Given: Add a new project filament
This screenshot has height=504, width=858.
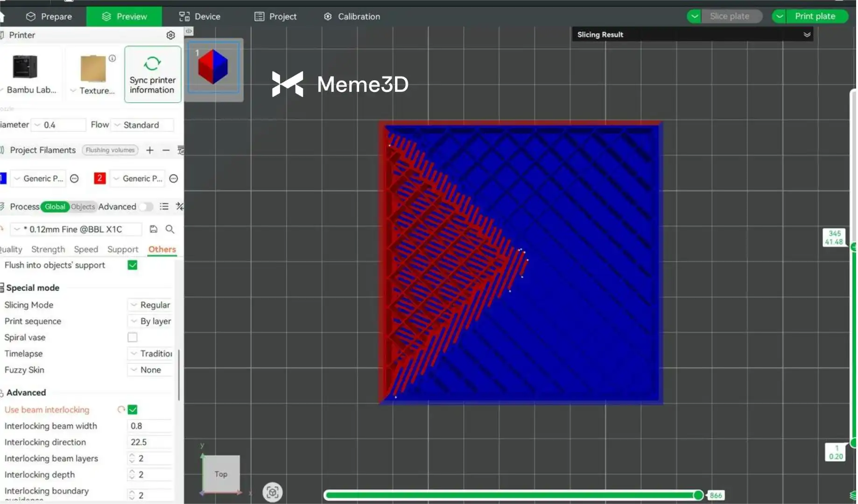Looking at the screenshot, I should click(149, 150).
